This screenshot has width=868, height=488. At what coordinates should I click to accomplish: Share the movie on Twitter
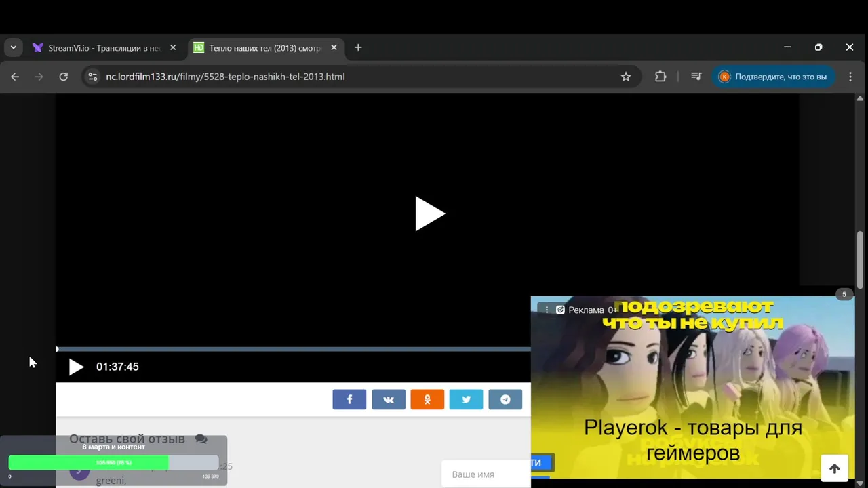click(x=466, y=399)
